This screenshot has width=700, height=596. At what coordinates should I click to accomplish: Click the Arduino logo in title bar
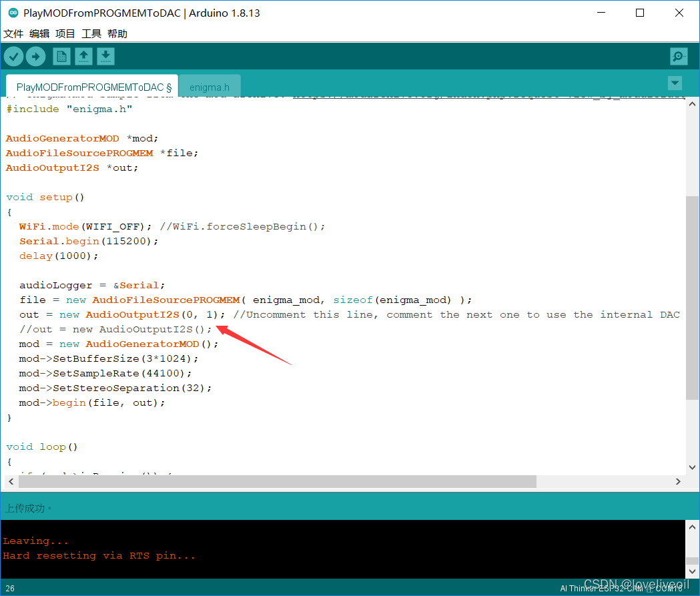tap(13, 13)
